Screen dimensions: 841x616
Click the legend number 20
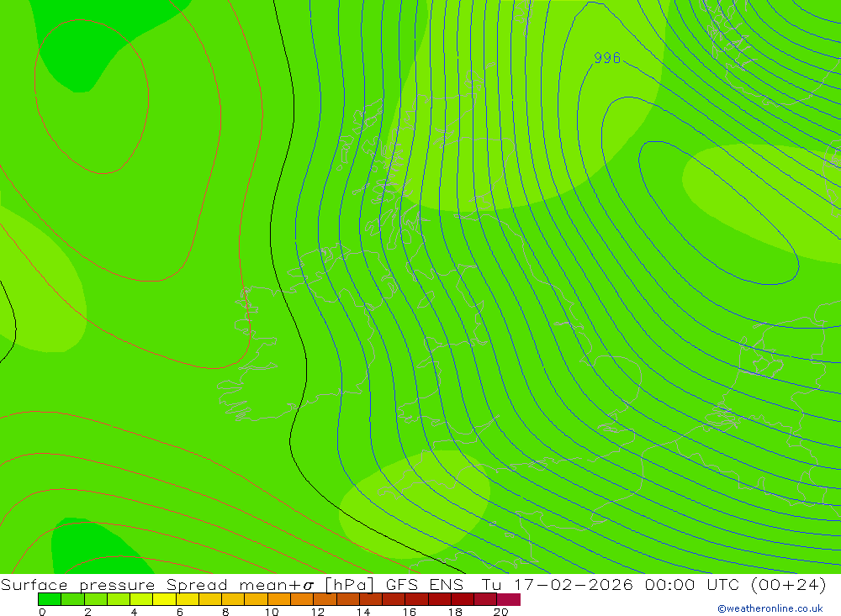(x=501, y=612)
